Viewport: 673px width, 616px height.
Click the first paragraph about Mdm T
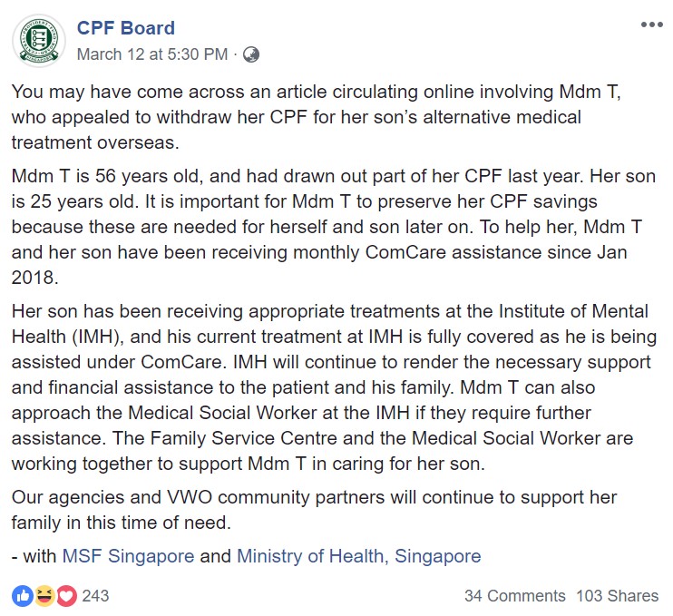point(316,117)
